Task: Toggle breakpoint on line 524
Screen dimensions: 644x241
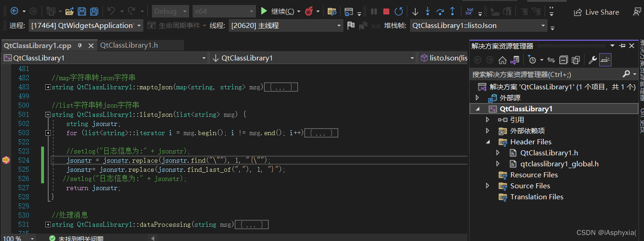Action: 5,160
